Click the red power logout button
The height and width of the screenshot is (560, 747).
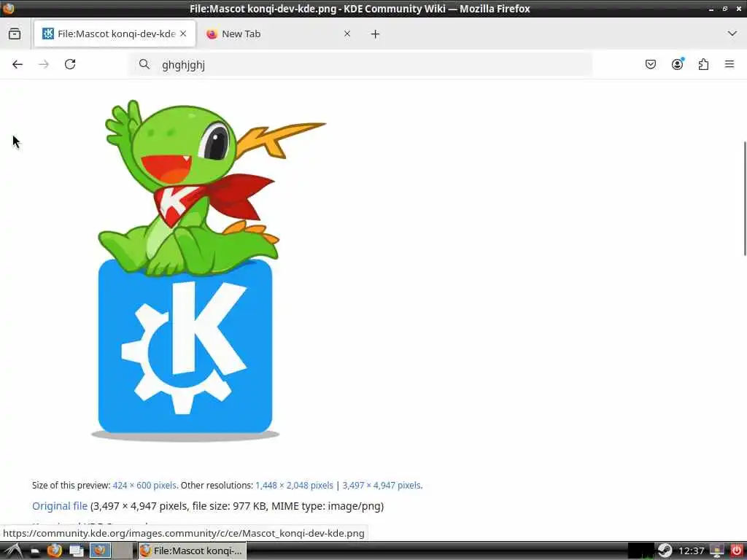click(x=737, y=551)
